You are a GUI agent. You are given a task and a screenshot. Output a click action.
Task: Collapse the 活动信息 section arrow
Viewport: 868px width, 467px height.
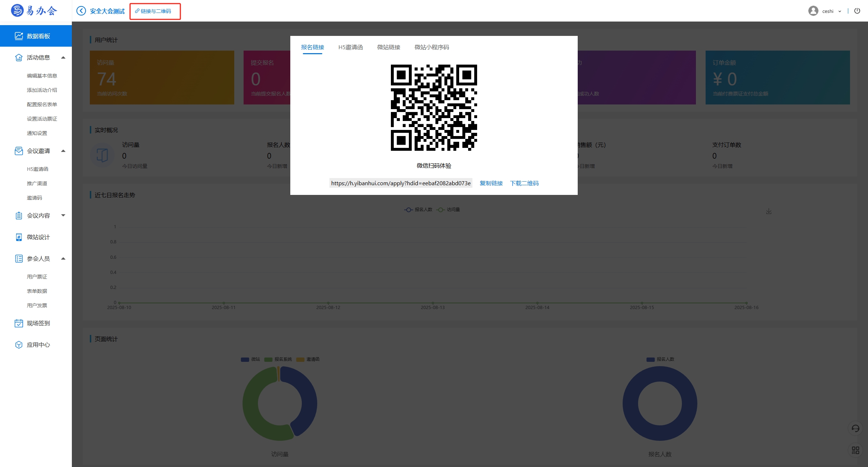[63, 57]
